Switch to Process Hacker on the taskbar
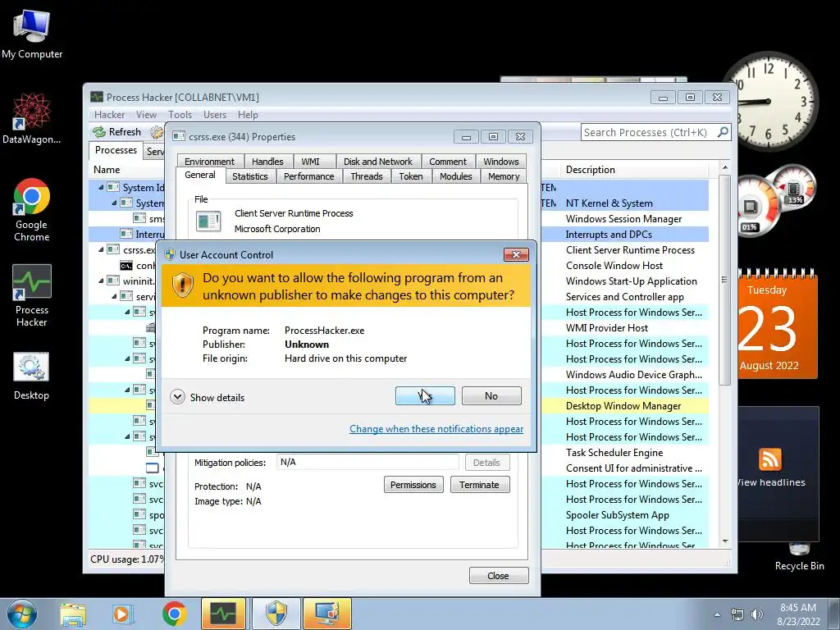 click(x=223, y=614)
